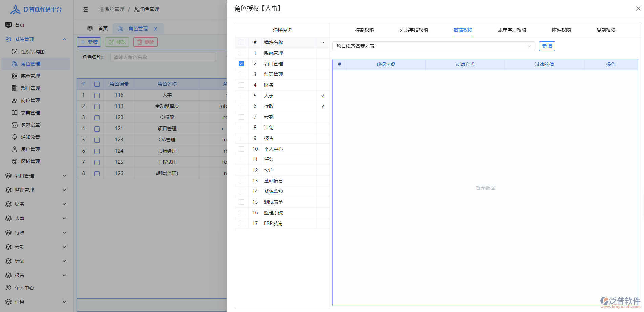The height and width of the screenshot is (312, 644).
Task: Click the department management building icon
Action: (15, 88)
